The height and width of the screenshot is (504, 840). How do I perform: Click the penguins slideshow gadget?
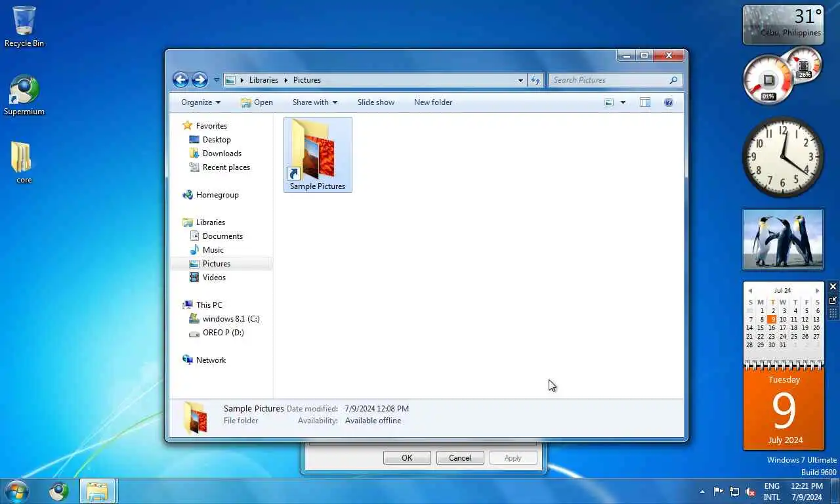[x=782, y=240]
